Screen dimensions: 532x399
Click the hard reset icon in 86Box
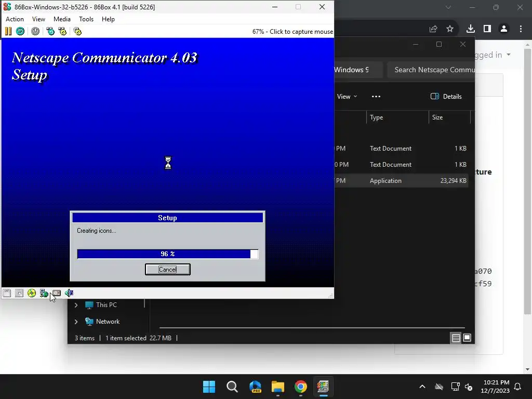point(20,32)
